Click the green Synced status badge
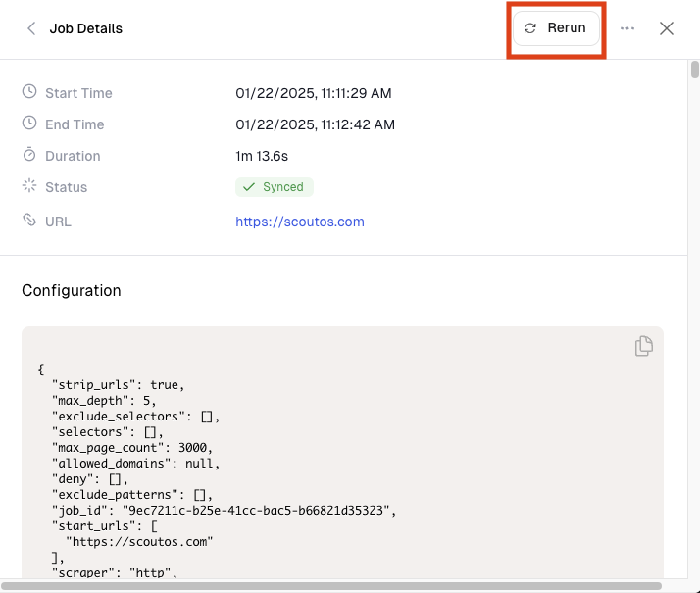700x593 pixels. coord(275,187)
